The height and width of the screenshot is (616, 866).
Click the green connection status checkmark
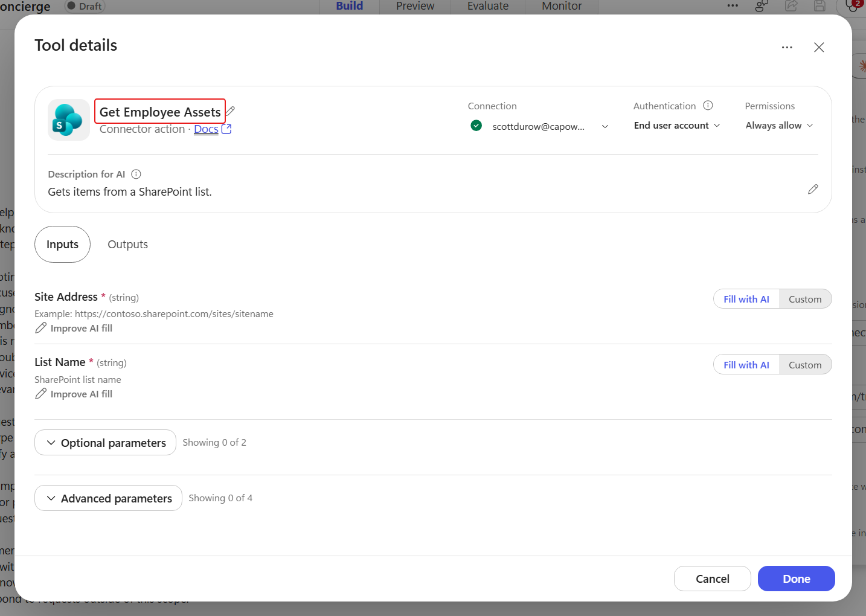coord(476,126)
